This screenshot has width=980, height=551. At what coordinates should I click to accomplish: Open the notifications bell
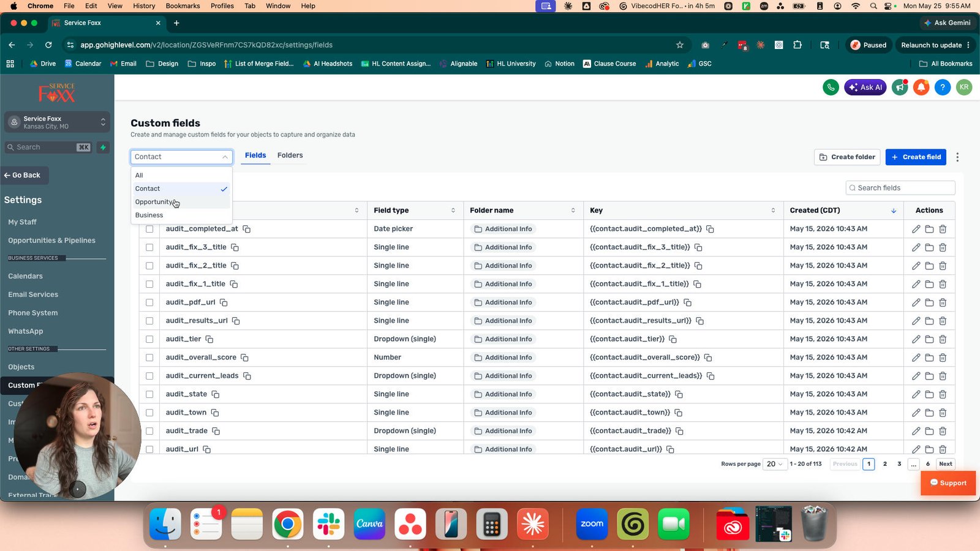(x=921, y=88)
